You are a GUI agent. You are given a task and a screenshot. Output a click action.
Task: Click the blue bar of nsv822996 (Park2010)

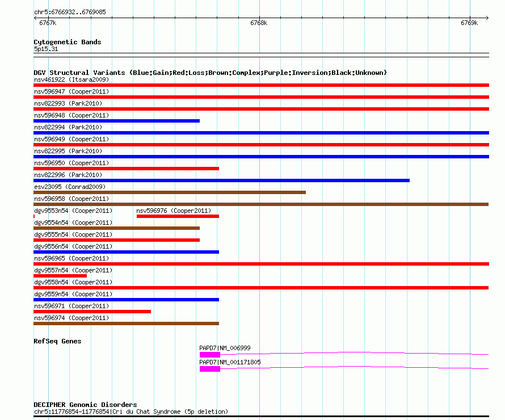pos(222,180)
